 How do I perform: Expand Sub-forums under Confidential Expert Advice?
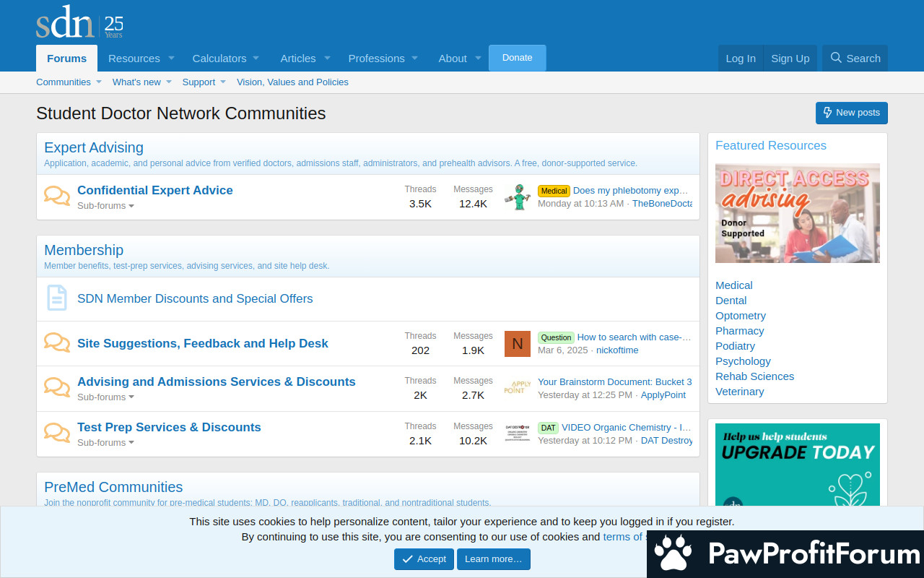105,206
